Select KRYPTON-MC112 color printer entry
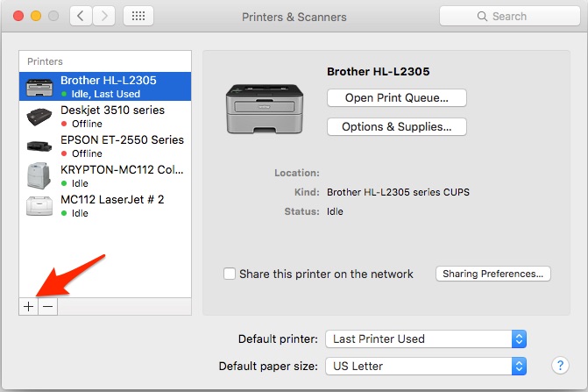Screen dimensions: 588x392 pos(105,176)
